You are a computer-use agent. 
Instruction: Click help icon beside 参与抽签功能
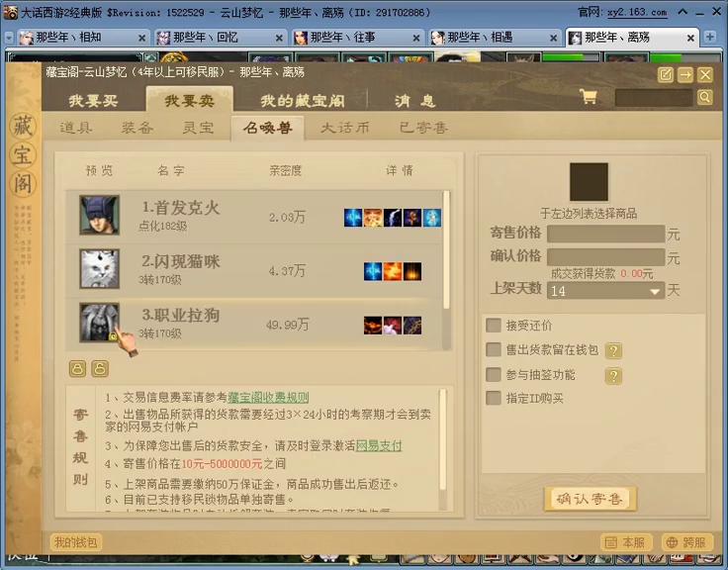tap(614, 376)
